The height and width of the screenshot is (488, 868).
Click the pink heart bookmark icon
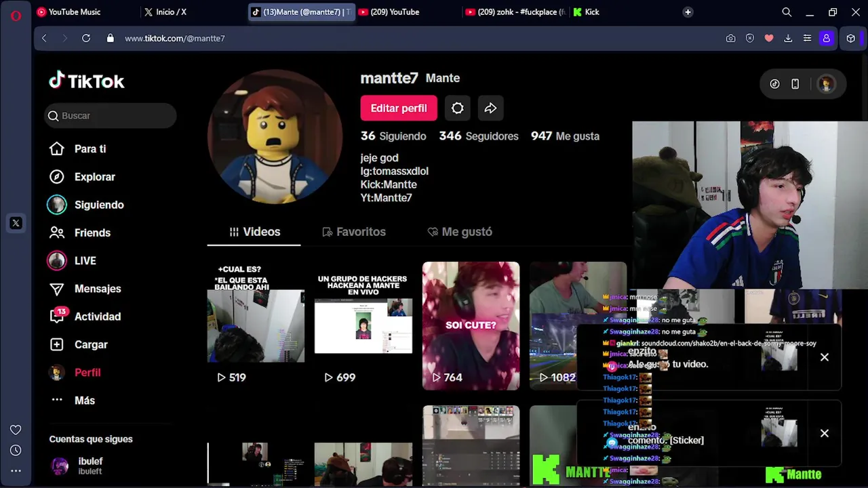[x=769, y=39]
